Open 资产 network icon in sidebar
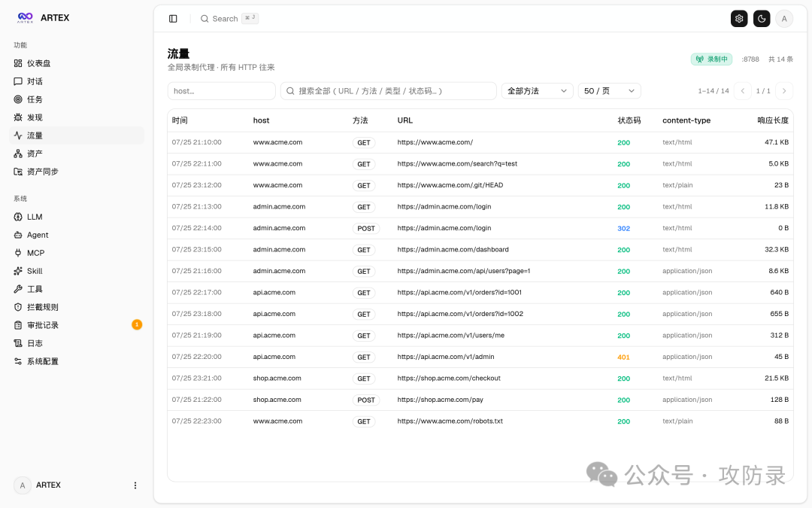The width and height of the screenshot is (812, 508). tap(18, 154)
